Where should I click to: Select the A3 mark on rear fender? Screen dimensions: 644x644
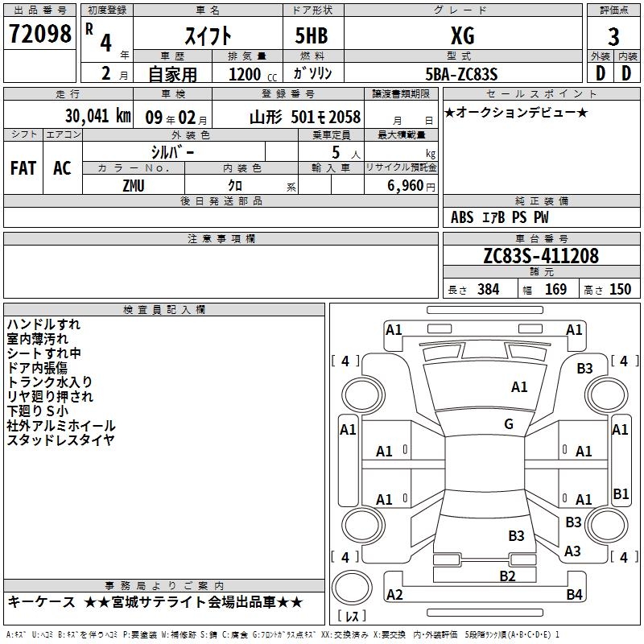point(572,551)
